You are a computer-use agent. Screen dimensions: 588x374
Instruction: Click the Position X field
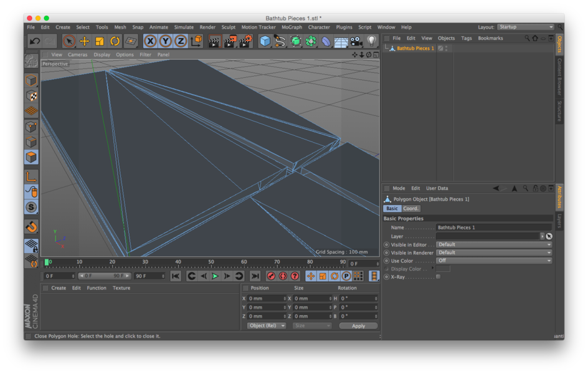click(x=267, y=299)
